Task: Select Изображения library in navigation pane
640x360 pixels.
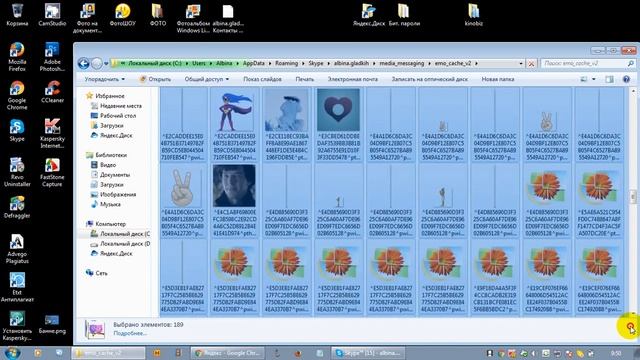Action: 118,194
